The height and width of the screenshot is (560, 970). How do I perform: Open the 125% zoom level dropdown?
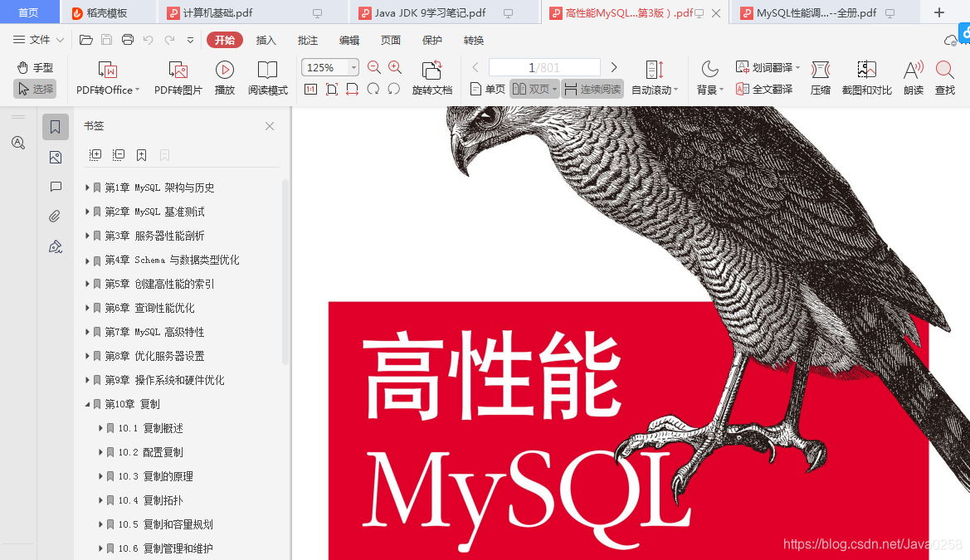[x=353, y=67]
